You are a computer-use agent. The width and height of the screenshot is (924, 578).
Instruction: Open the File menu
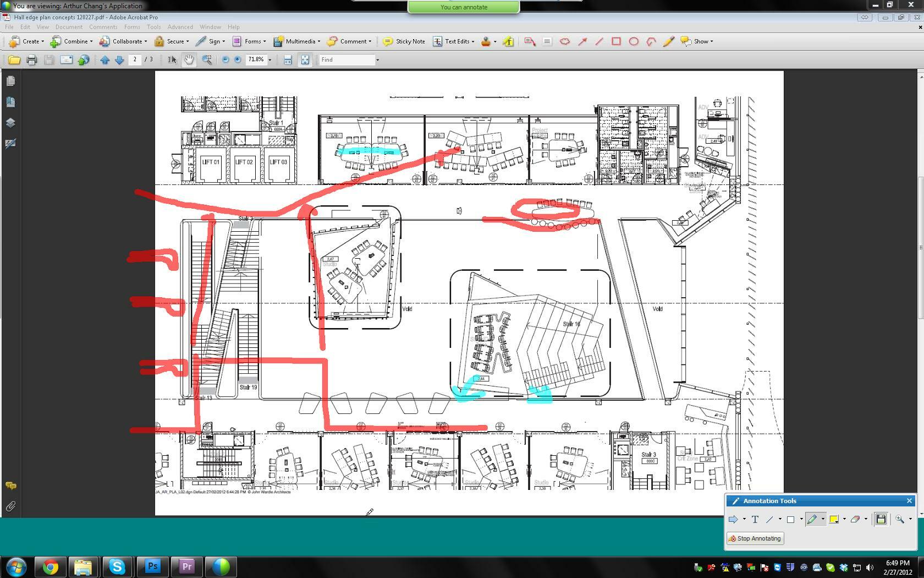(x=9, y=27)
